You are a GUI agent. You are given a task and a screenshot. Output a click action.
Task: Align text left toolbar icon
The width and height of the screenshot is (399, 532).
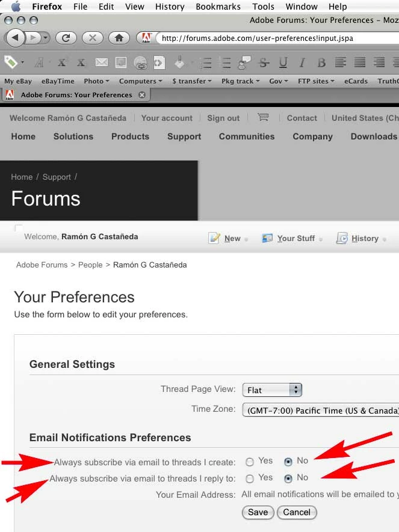click(x=341, y=63)
